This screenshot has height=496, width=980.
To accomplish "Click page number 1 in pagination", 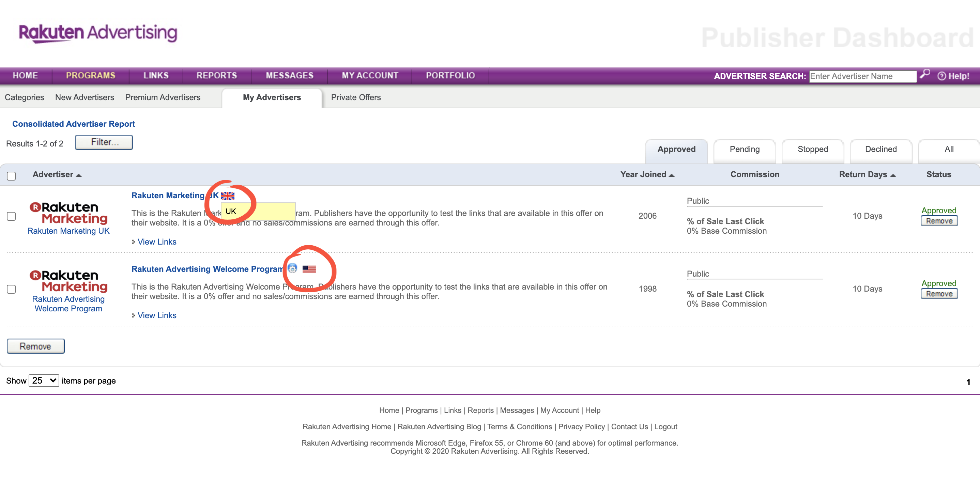I will click(x=968, y=382).
